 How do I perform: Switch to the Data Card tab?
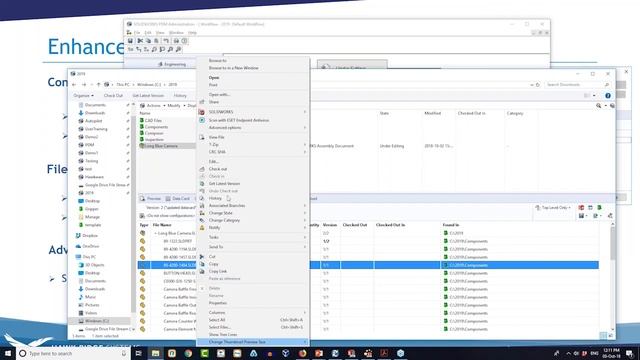click(x=178, y=199)
